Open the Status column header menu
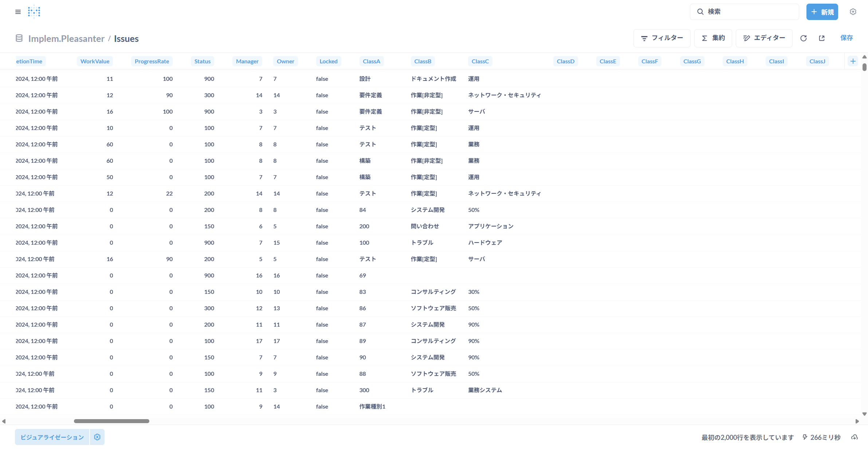Screen dimensions: 868x449 202,61
